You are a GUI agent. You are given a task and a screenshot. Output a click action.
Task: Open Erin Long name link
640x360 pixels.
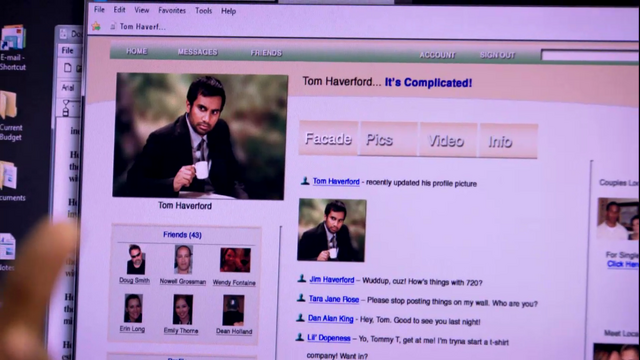tap(132, 329)
